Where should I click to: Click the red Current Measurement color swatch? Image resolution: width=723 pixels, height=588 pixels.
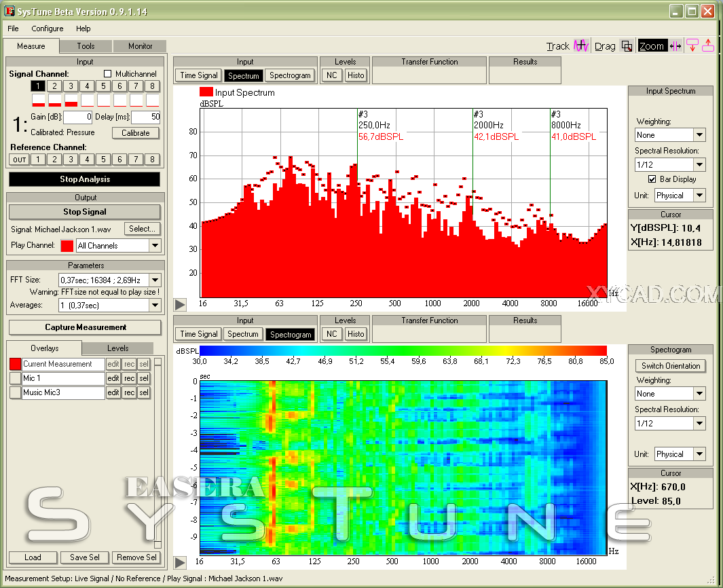coord(15,364)
